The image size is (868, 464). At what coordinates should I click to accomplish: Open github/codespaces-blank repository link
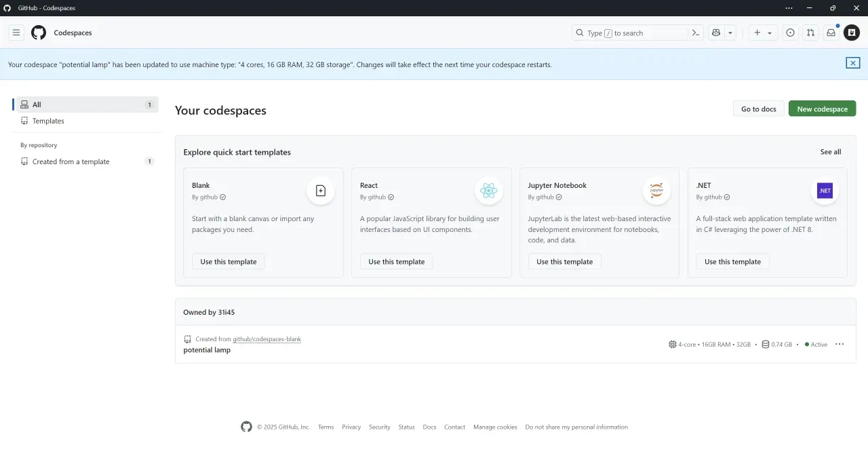tap(267, 339)
